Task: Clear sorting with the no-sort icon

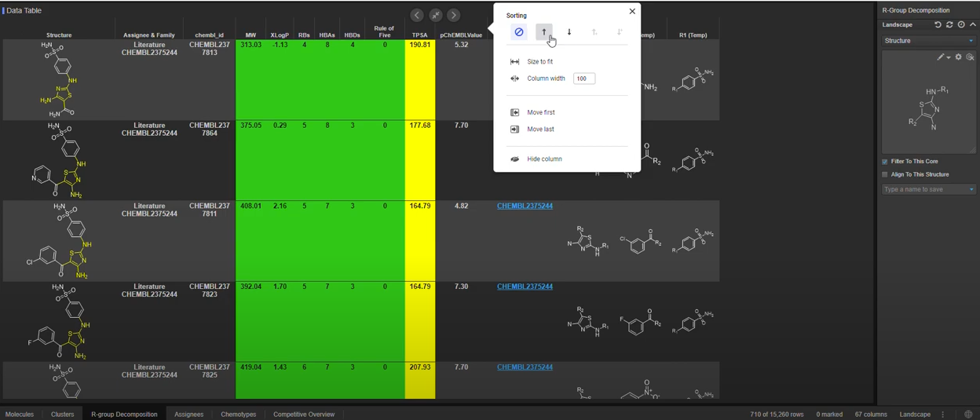Action: coord(519,32)
